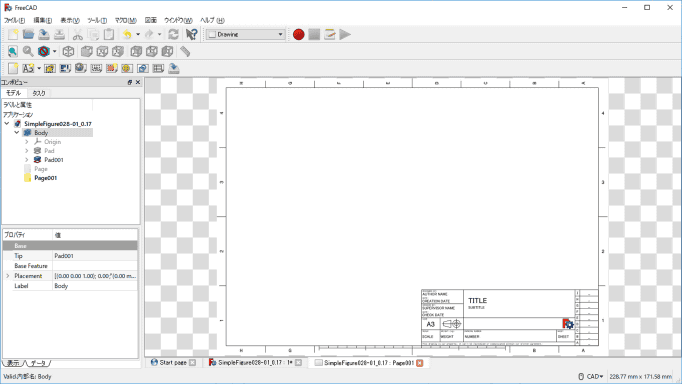Click the Redo arrow icon
This screenshot has width=682, height=384.
coord(149,34)
